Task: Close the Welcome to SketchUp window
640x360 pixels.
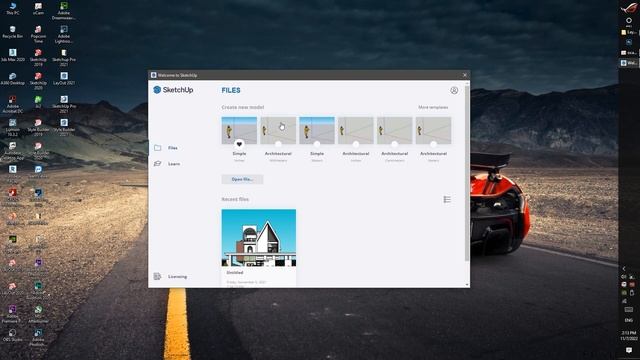Action: [x=464, y=75]
